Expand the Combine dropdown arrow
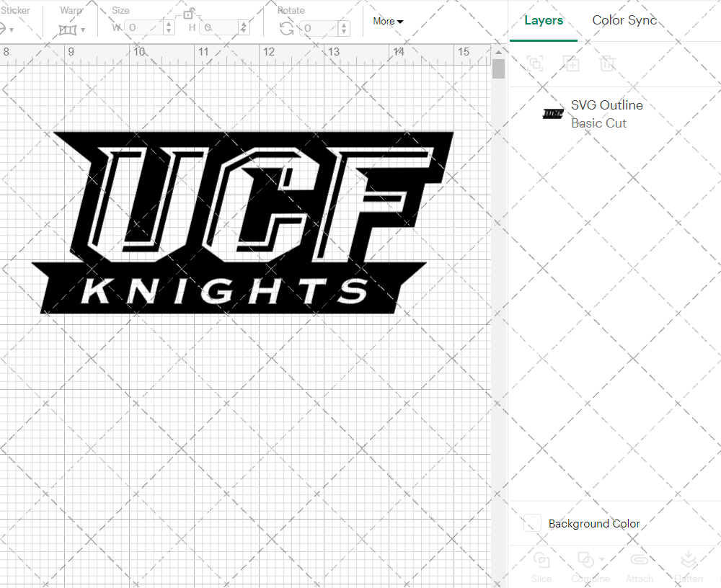 [x=602, y=559]
